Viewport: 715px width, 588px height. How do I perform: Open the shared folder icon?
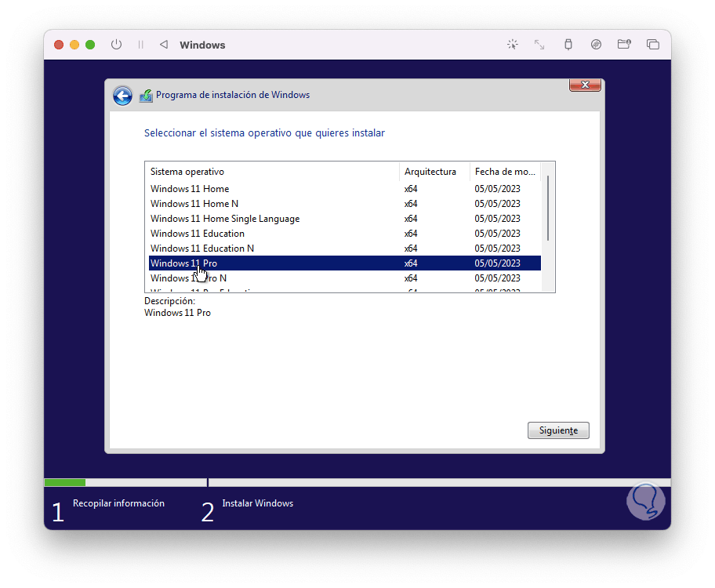pos(624,44)
